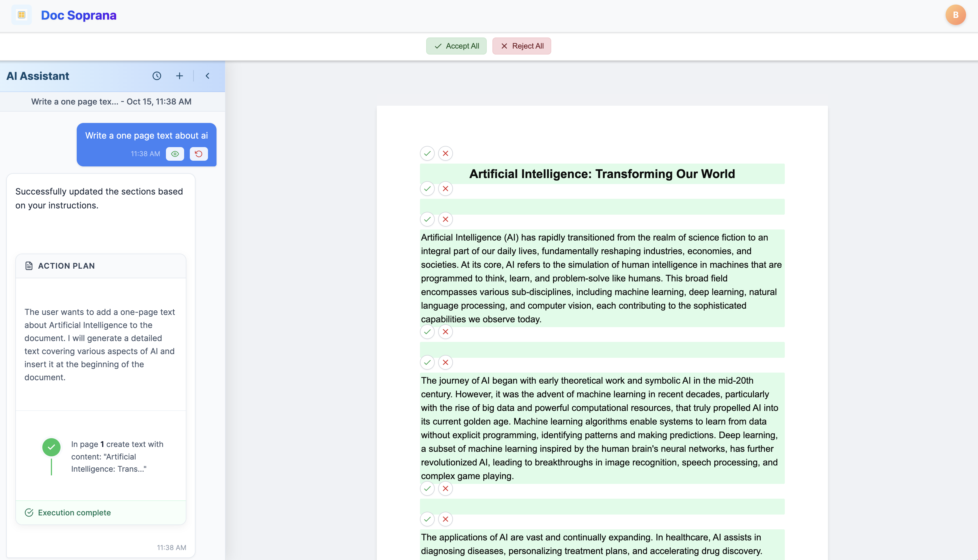Image resolution: width=978 pixels, height=560 pixels.
Task: Open chat history clock icon
Action: point(157,76)
